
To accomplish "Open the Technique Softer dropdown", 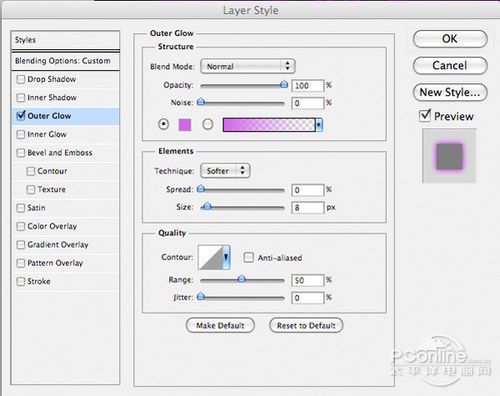I will coord(225,171).
